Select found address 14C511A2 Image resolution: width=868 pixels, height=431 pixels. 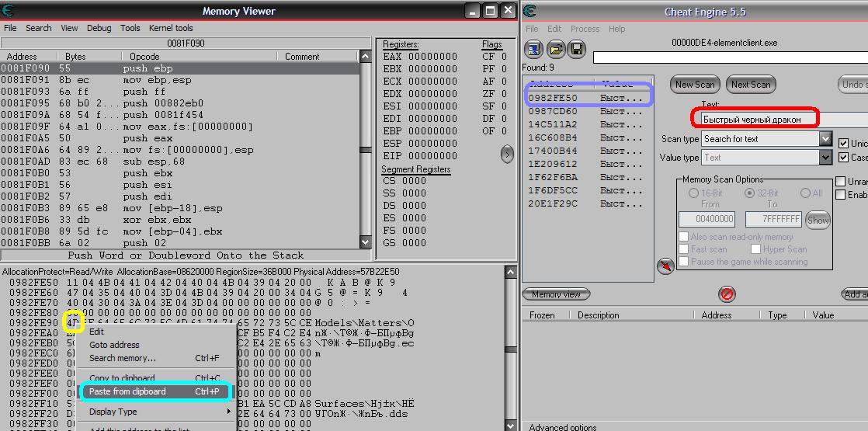click(x=588, y=125)
